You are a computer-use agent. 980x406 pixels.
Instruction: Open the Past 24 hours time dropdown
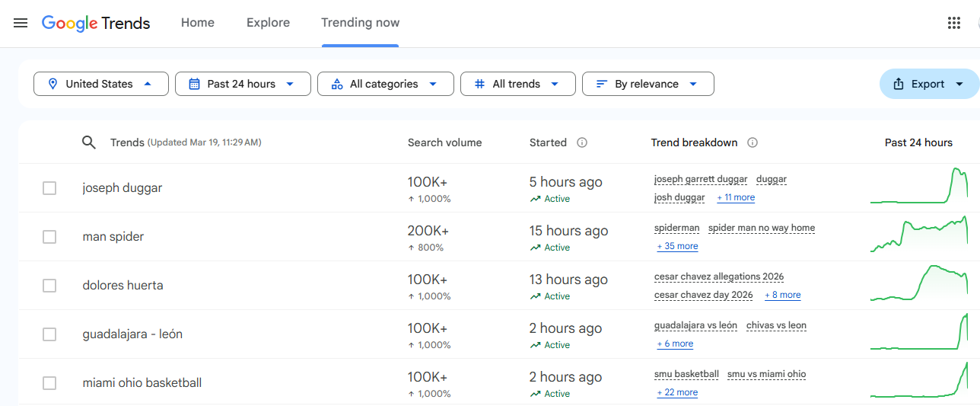tap(243, 84)
